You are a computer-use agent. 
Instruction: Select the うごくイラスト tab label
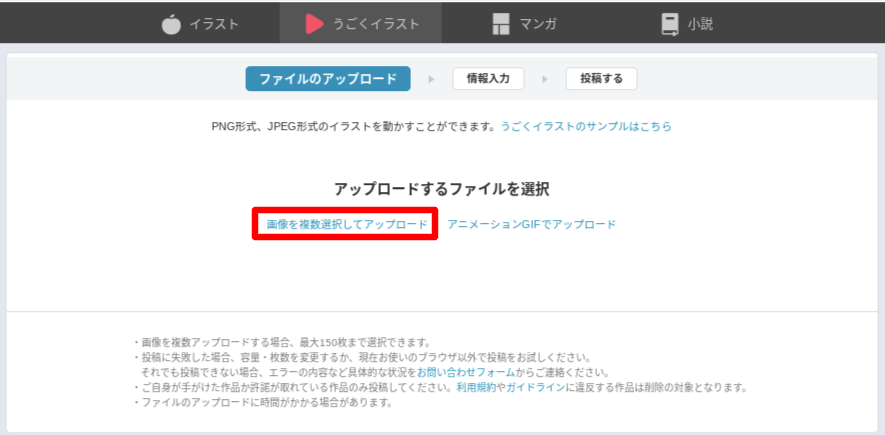click(x=376, y=24)
